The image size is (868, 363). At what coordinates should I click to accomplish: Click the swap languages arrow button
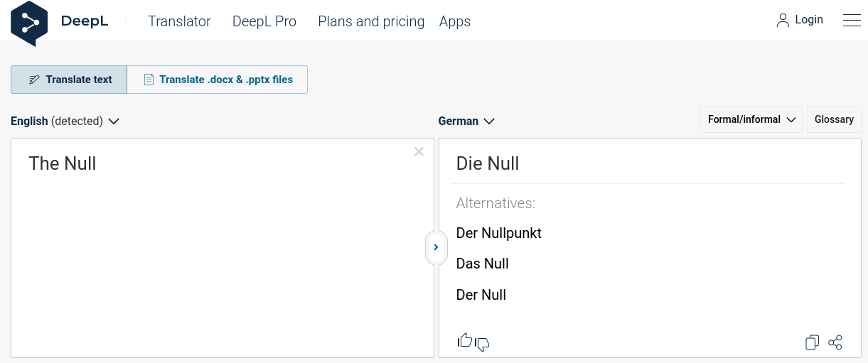[x=436, y=247]
